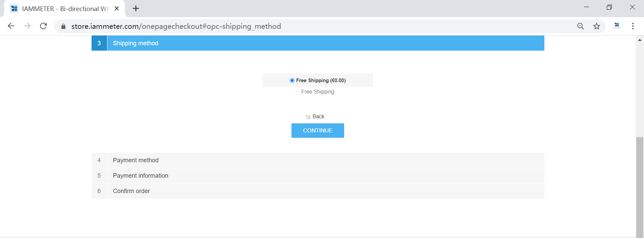Click the IAMMETER extension icon
Screen dimensions: 644x238
click(x=617, y=26)
